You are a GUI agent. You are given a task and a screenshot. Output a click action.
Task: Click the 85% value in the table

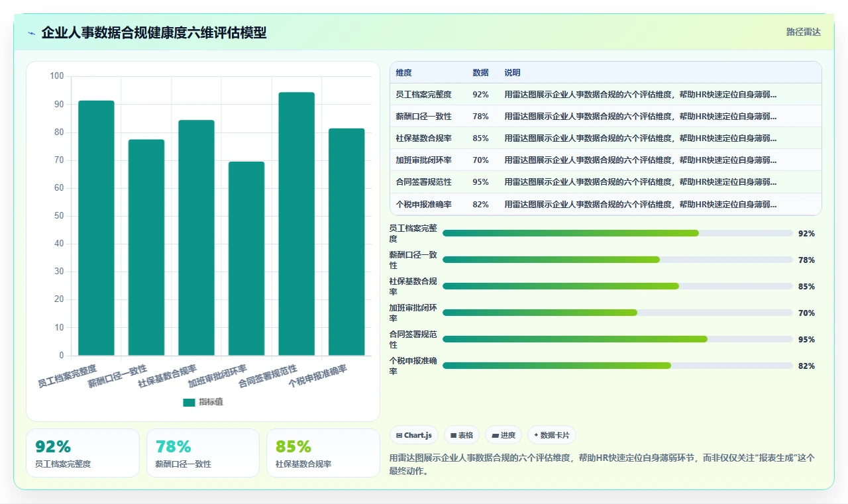pyautogui.click(x=481, y=138)
